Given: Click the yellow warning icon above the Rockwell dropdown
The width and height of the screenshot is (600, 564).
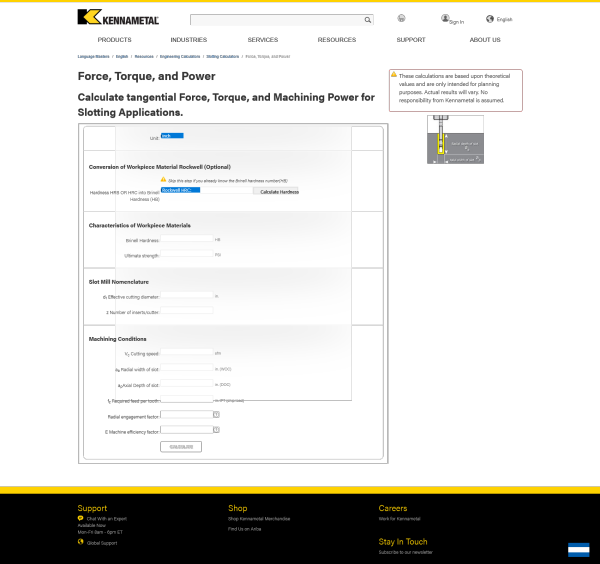Looking at the screenshot, I should (163, 179).
